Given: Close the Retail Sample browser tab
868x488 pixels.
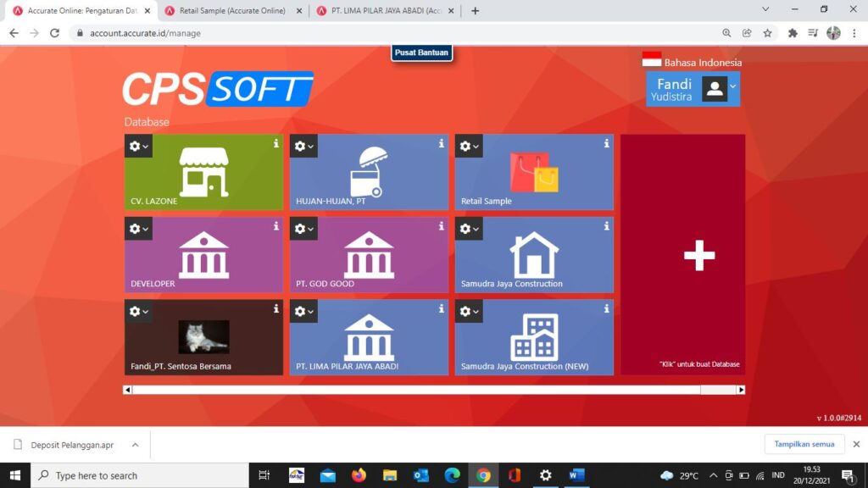Looking at the screenshot, I should point(299,10).
